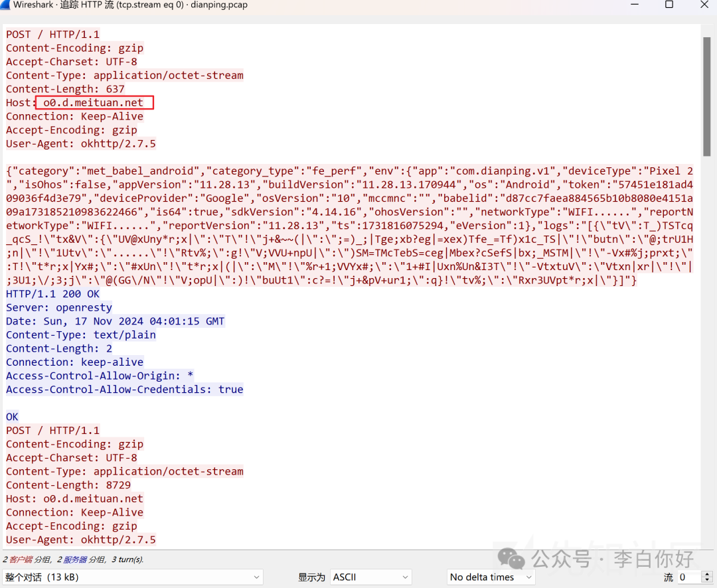Viewport: 717px width, 588px height.
Task: Increase the stream number with up arrow
Action: (707, 574)
